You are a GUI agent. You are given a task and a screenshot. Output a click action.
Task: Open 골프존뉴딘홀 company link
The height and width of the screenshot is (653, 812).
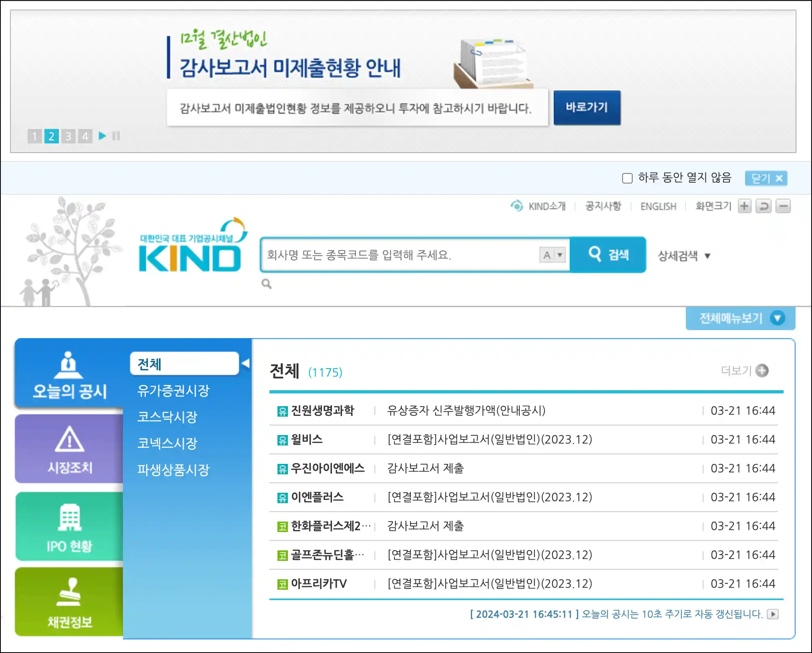(328, 555)
